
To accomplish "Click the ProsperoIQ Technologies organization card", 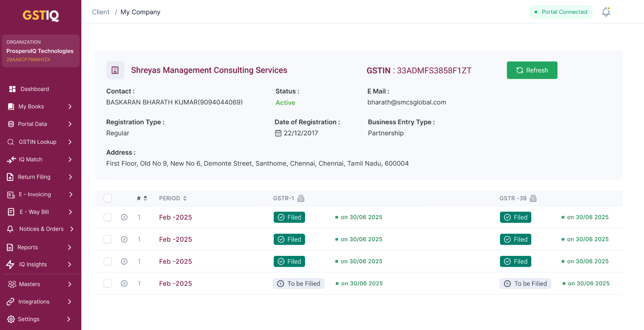I will pyautogui.click(x=41, y=51).
